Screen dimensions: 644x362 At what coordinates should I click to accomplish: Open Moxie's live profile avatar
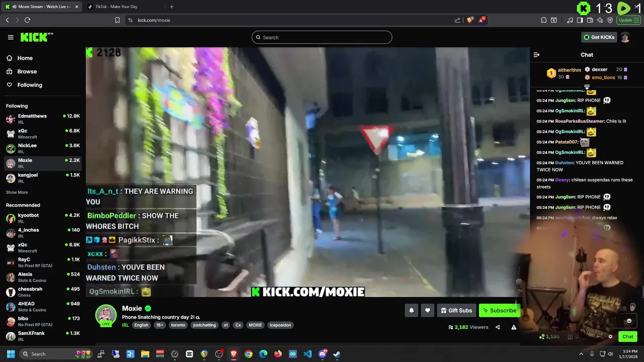(x=106, y=315)
